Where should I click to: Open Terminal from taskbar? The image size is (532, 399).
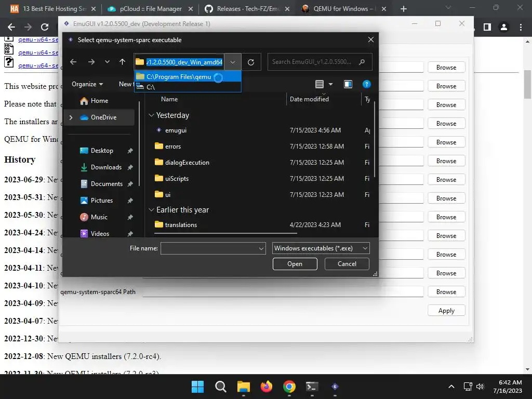312,387
